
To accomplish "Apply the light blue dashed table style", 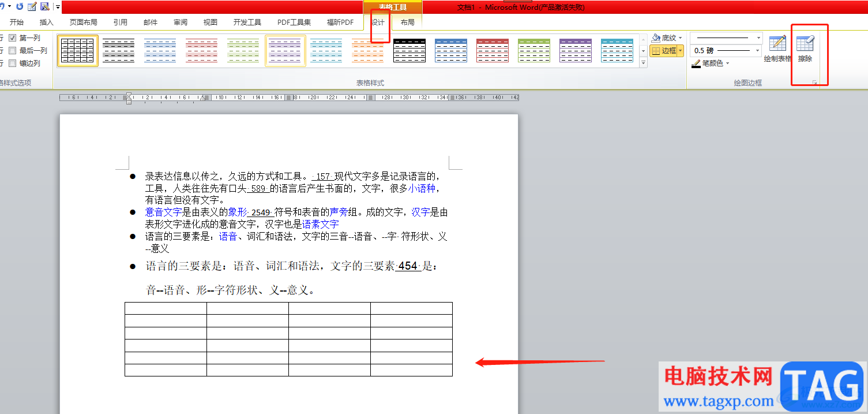I will pyautogui.click(x=160, y=51).
